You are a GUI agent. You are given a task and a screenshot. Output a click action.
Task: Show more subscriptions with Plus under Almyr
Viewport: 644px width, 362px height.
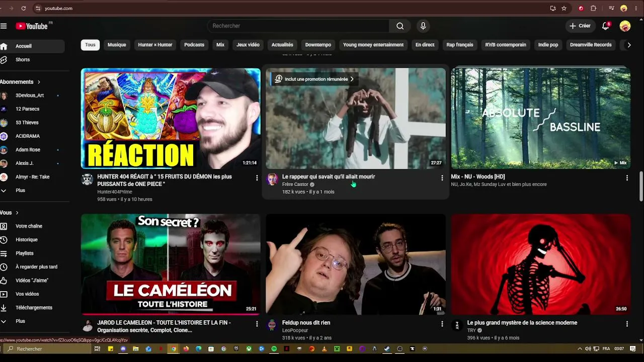point(32,191)
